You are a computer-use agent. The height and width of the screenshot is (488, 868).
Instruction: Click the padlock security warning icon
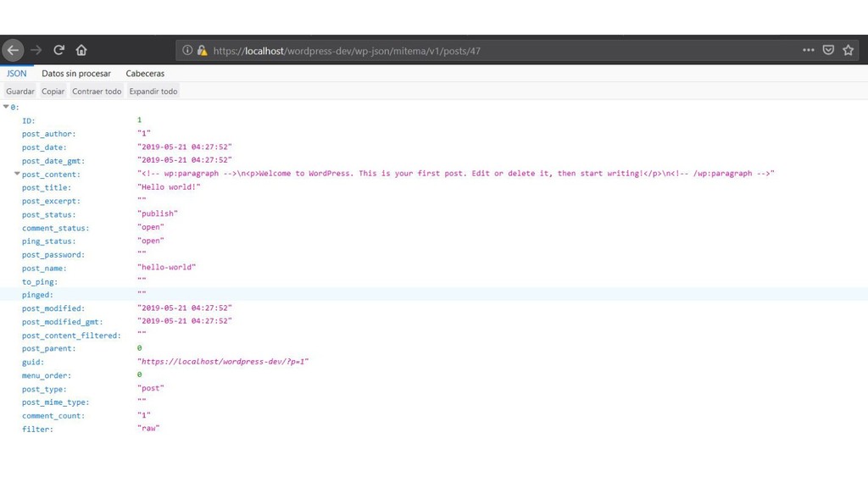tap(202, 50)
